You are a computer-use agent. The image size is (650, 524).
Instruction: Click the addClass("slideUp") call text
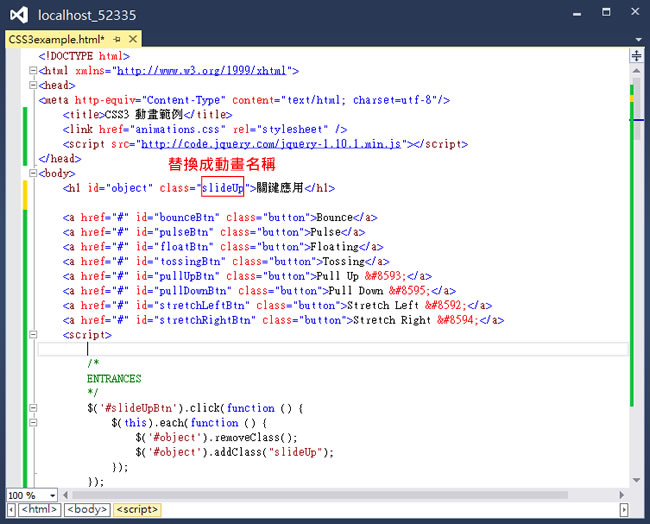(x=271, y=452)
